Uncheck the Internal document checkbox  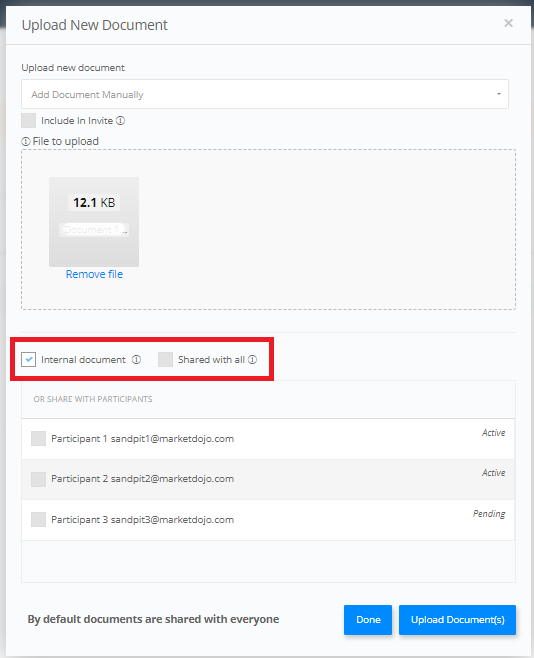[29, 360]
